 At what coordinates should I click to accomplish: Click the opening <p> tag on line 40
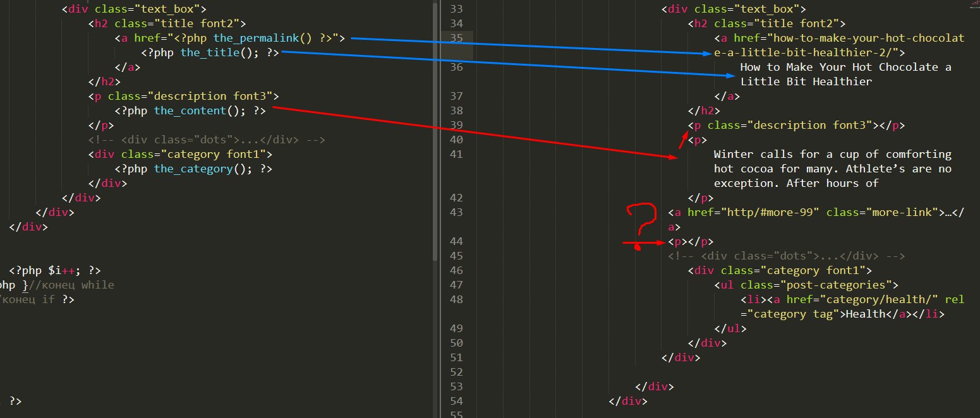(698, 140)
